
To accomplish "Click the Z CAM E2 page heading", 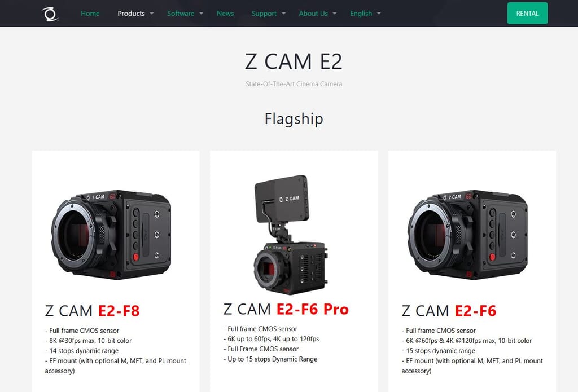I will [x=294, y=61].
